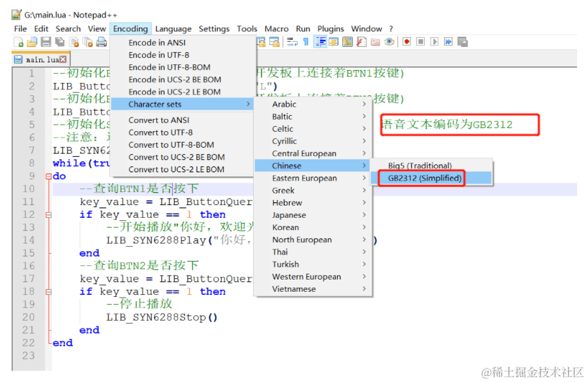Open the Window menu
The image size is (588, 383).
click(x=366, y=29)
